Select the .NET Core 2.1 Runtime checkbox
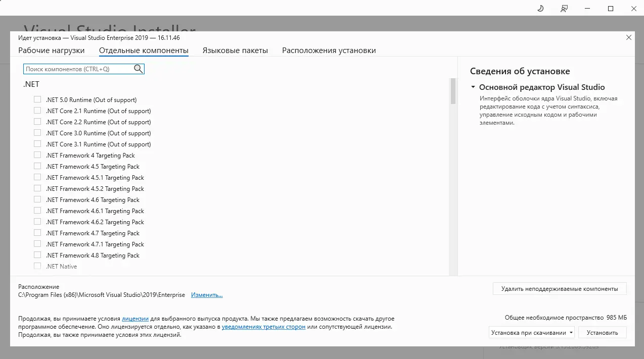The image size is (644, 359). (x=37, y=110)
